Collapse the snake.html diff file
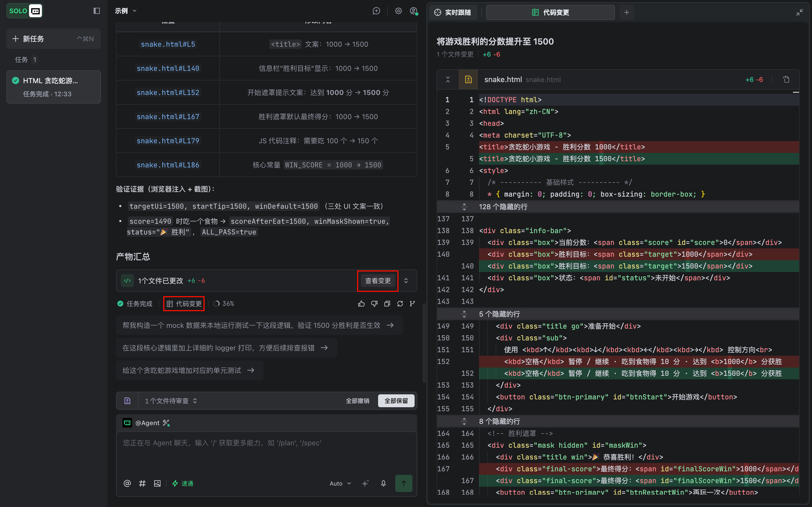Screen dimensions: 812x507 tap(448, 79)
